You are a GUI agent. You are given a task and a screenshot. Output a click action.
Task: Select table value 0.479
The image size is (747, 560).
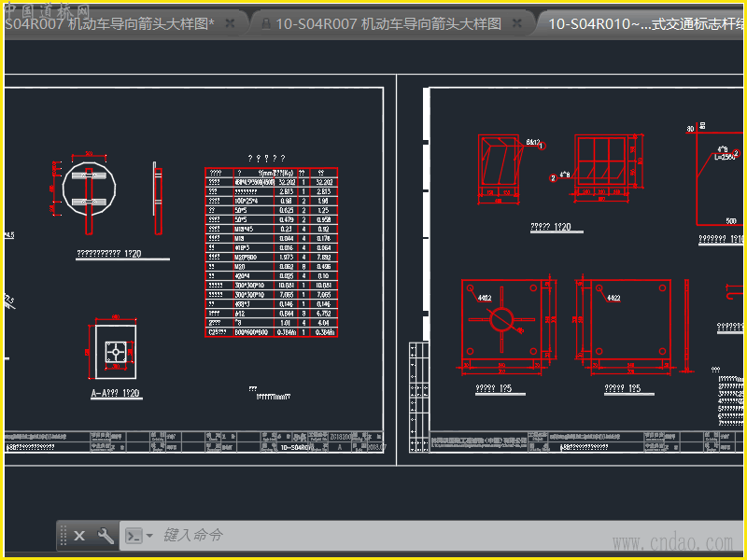pos(287,219)
